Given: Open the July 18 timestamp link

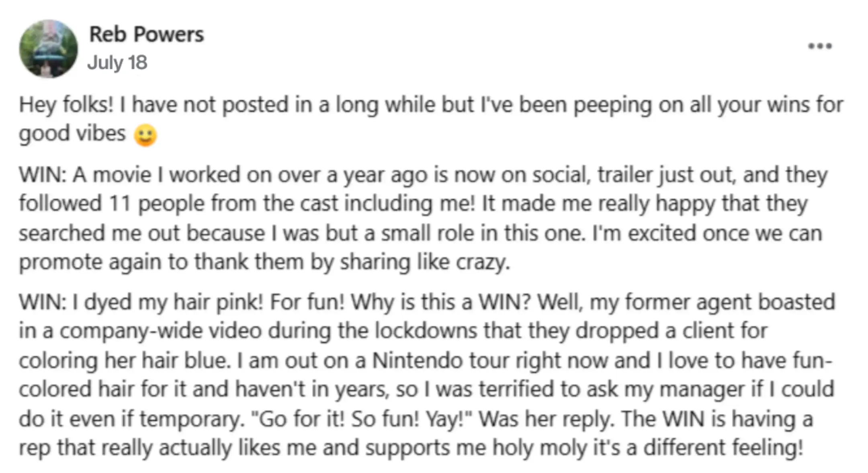Looking at the screenshot, I should coord(117,63).
